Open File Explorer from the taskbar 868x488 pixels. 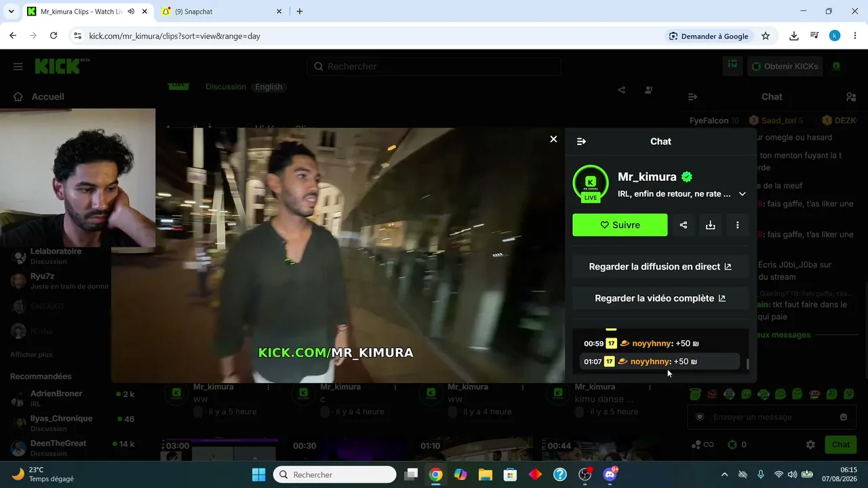pyautogui.click(x=485, y=474)
